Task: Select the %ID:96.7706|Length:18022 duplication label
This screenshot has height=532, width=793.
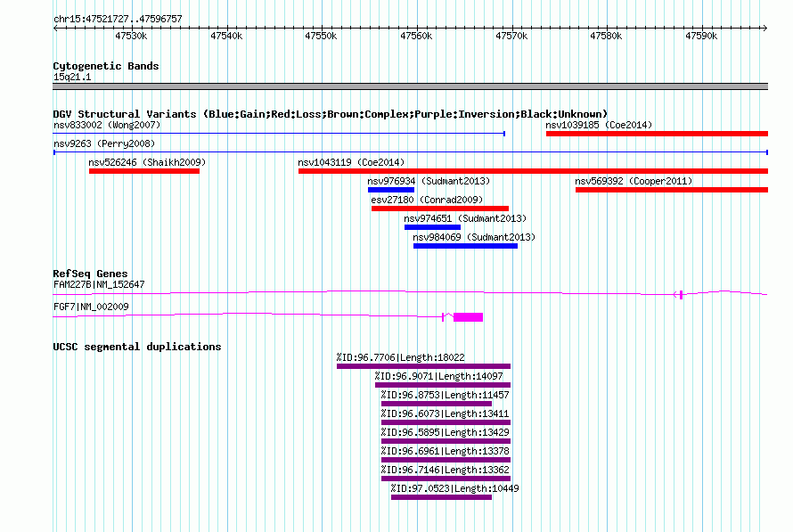Action: tap(401, 357)
